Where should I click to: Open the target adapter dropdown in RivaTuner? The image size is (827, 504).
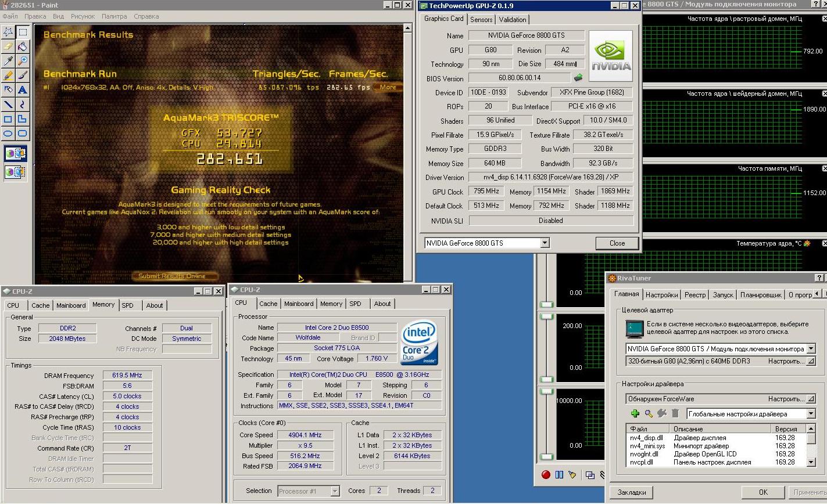pyautogui.click(x=811, y=349)
